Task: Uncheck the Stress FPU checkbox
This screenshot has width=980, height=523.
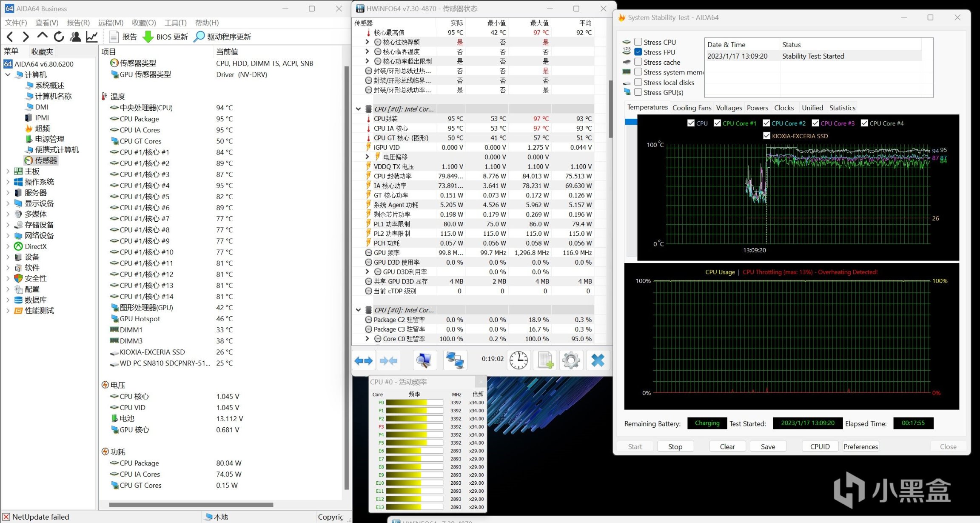Action: [638, 52]
